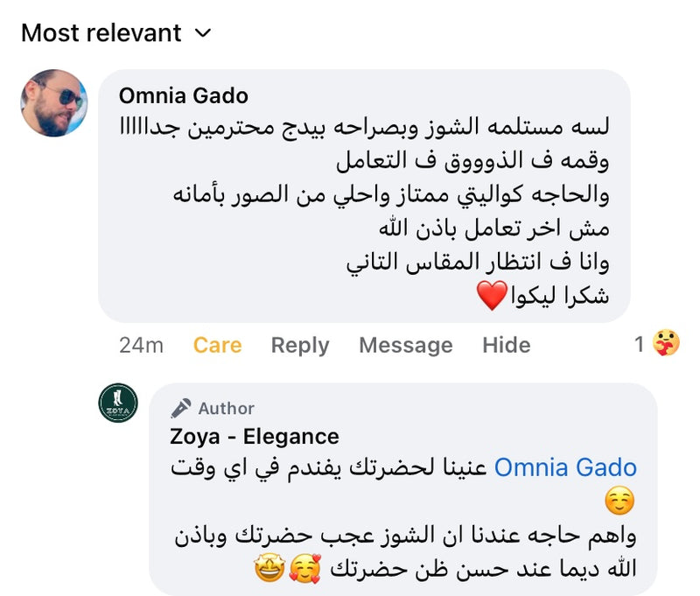
Task: Reply to Omnia Gado's comment
Action: (x=300, y=345)
